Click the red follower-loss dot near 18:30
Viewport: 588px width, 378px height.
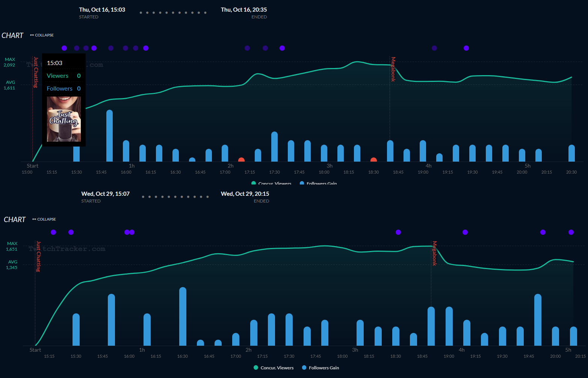(373, 160)
